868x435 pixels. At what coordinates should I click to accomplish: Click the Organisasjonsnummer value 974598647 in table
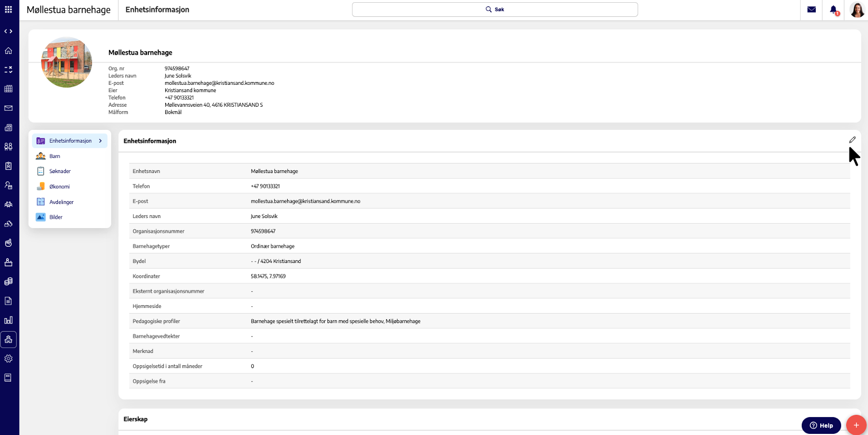click(263, 232)
